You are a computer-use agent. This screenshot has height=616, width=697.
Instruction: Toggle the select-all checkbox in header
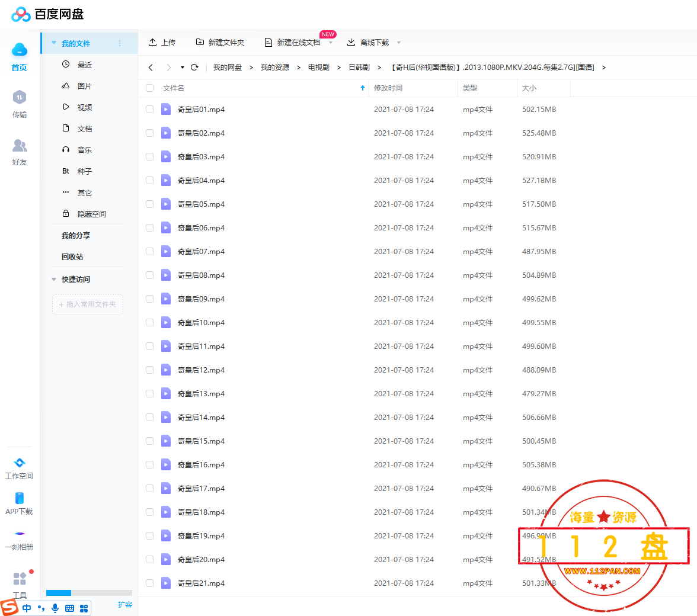150,88
